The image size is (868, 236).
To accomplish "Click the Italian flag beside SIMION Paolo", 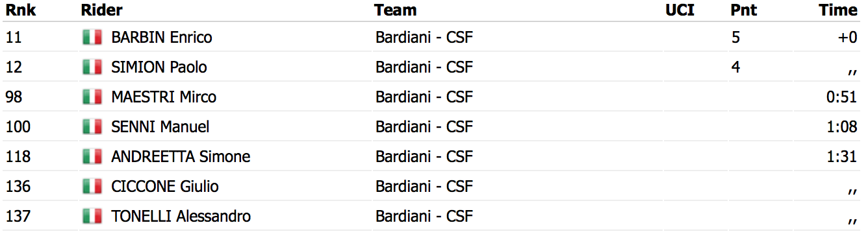I will point(92,67).
